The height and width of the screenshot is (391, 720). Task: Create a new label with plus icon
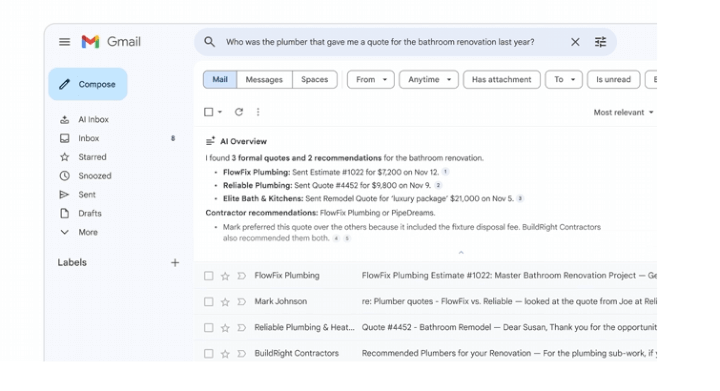[175, 263]
